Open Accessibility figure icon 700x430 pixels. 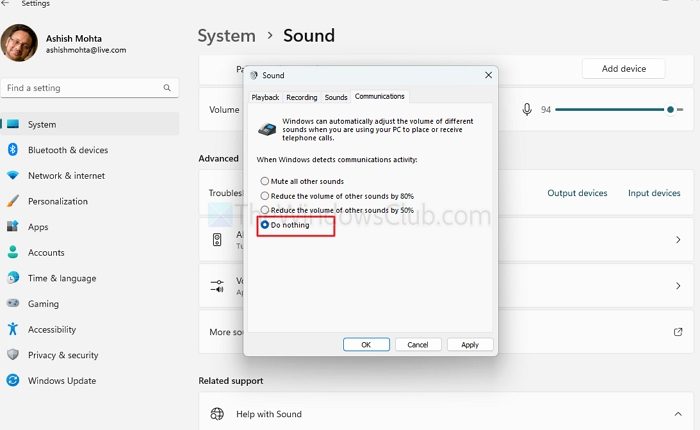click(x=13, y=329)
